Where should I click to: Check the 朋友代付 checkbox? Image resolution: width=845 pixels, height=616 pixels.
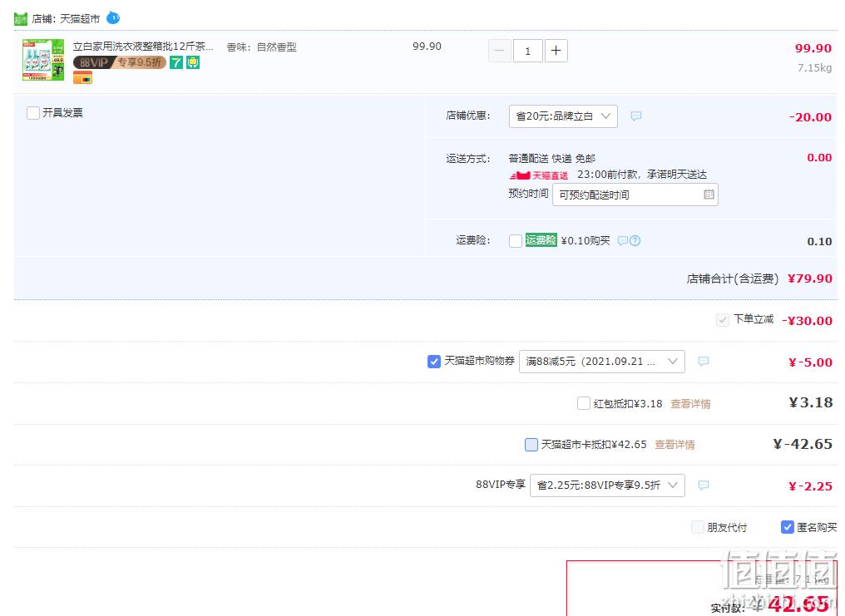point(697,527)
